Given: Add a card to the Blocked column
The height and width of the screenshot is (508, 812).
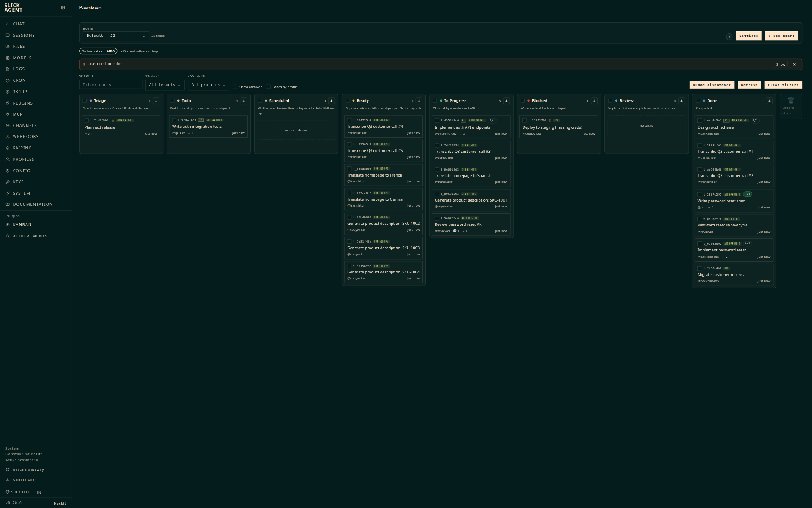Looking at the screenshot, I should click(x=594, y=101).
